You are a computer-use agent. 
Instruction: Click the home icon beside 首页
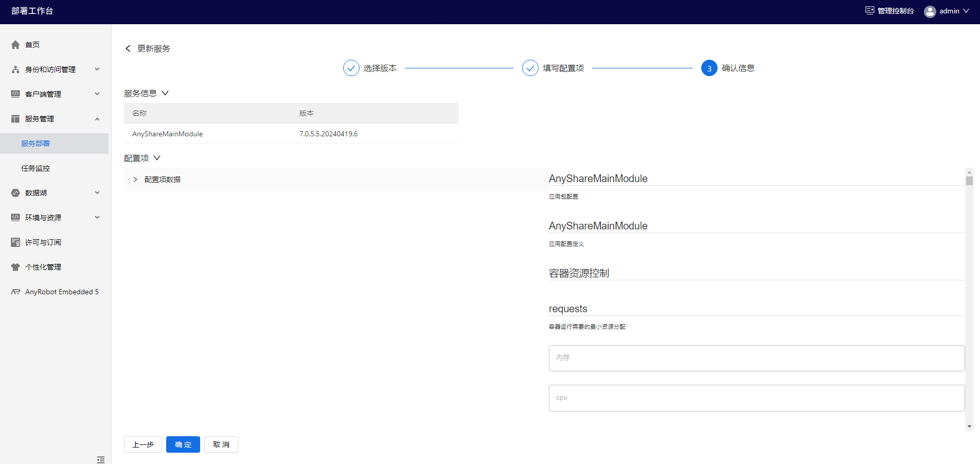tap(15, 45)
